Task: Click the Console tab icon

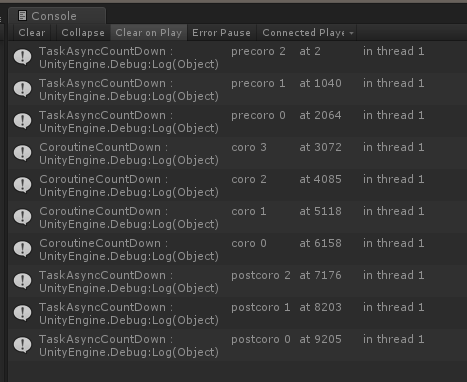Action: [x=22, y=16]
